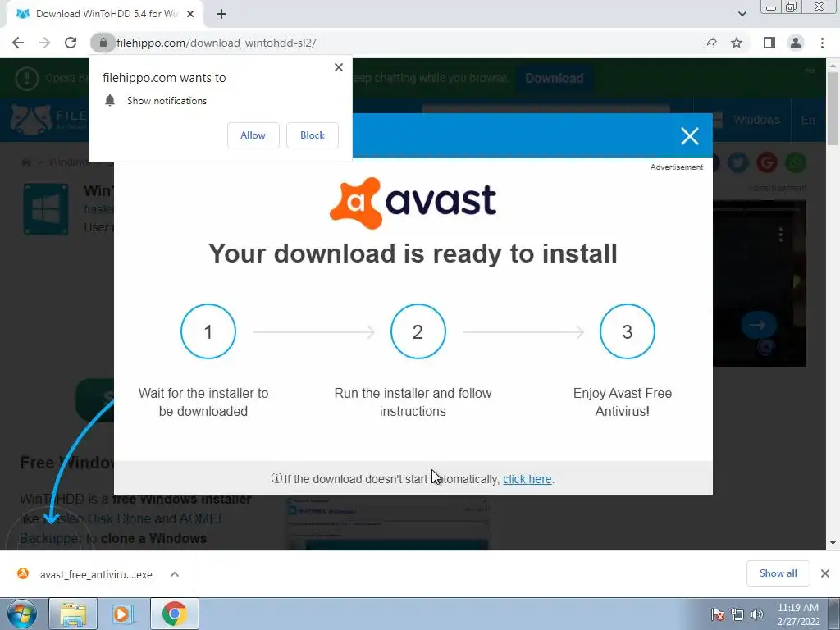Image resolution: width=840 pixels, height=630 pixels.
Task: Click the FileHippo logo in header
Action: pos(48,119)
